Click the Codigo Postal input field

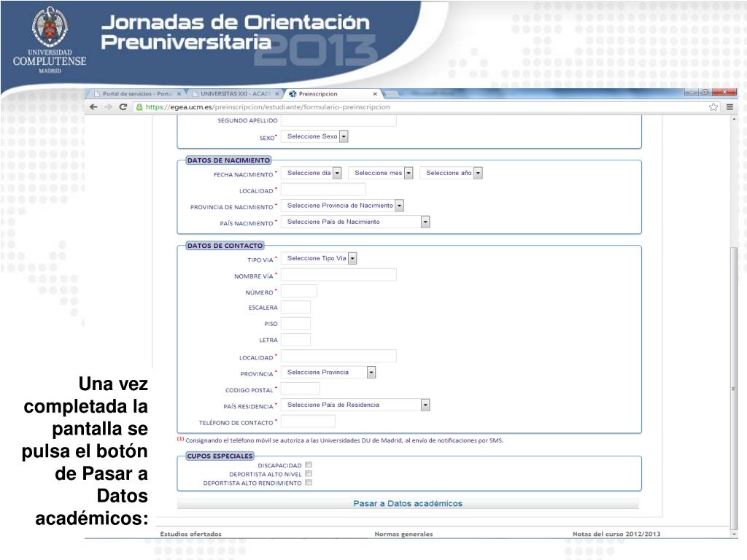click(x=301, y=389)
